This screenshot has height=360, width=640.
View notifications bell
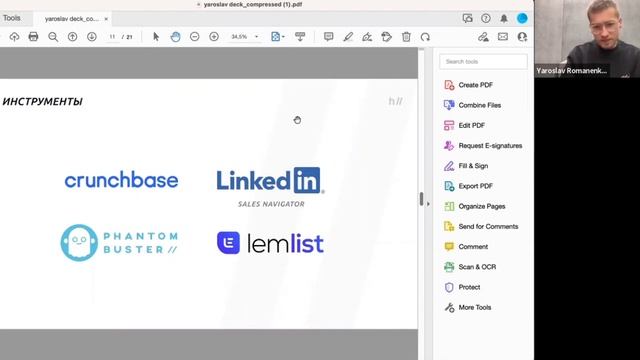coord(504,18)
